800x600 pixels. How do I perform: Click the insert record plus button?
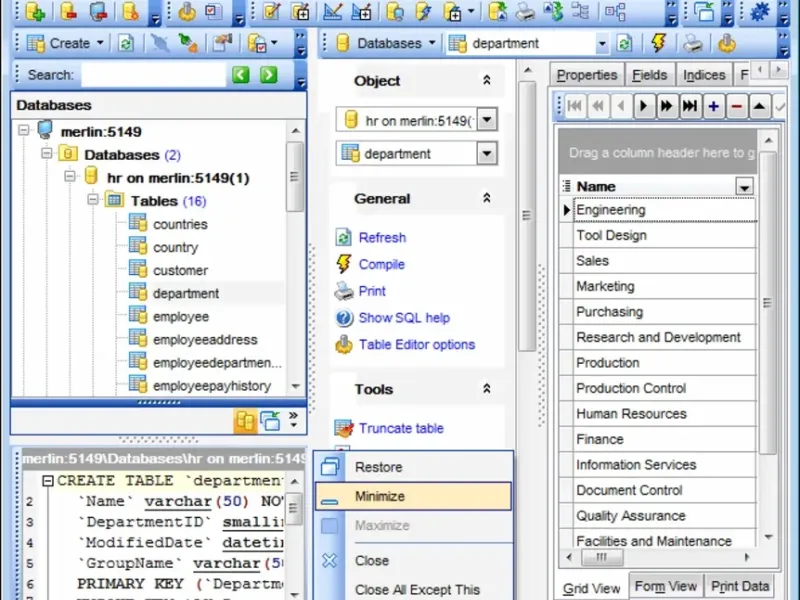pos(713,106)
